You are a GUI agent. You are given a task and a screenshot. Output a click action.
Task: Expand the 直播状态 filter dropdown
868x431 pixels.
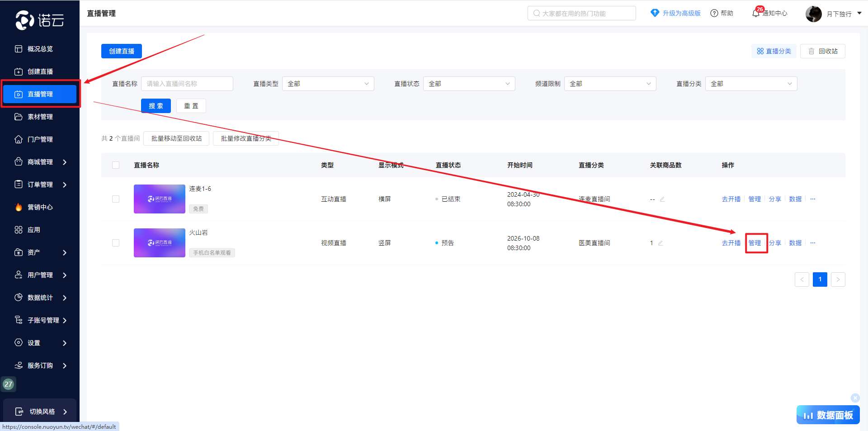(x=469, y=84)
